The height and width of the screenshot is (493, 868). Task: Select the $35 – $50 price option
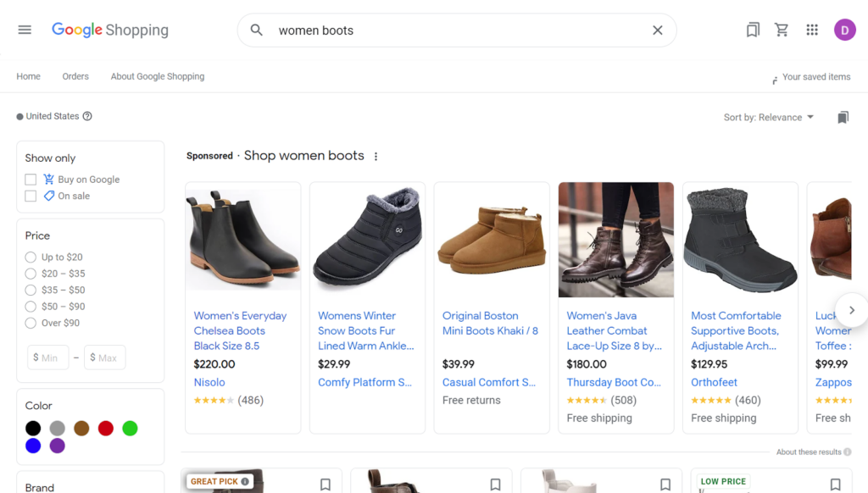31,290
